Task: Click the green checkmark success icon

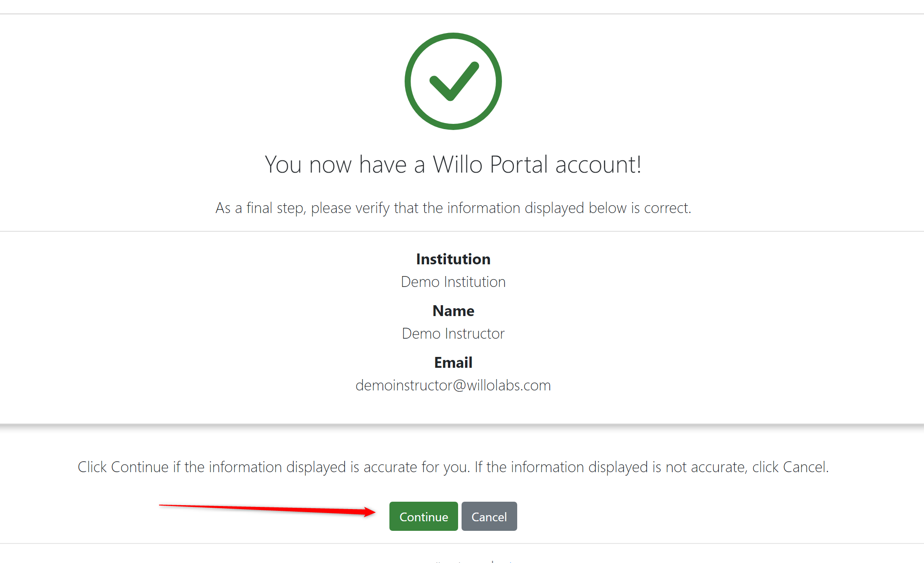Action: (453, 81)
